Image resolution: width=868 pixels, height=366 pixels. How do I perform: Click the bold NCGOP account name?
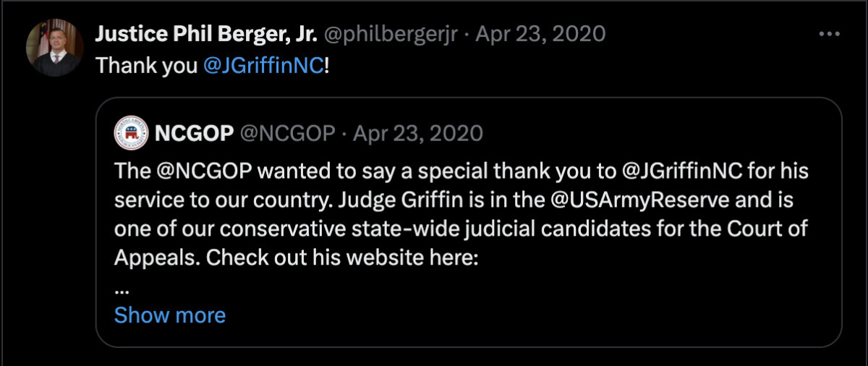pyautogui.click(x=194, y=133)
